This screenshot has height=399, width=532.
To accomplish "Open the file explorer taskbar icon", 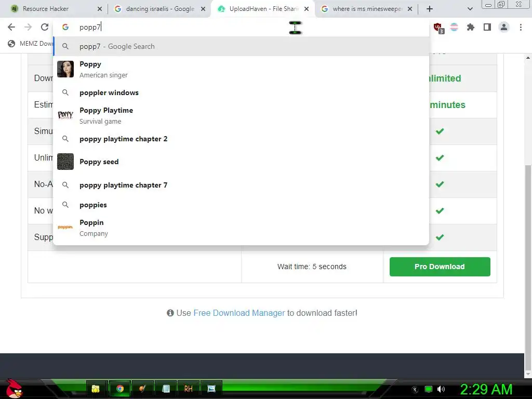I will click(96, 389).
